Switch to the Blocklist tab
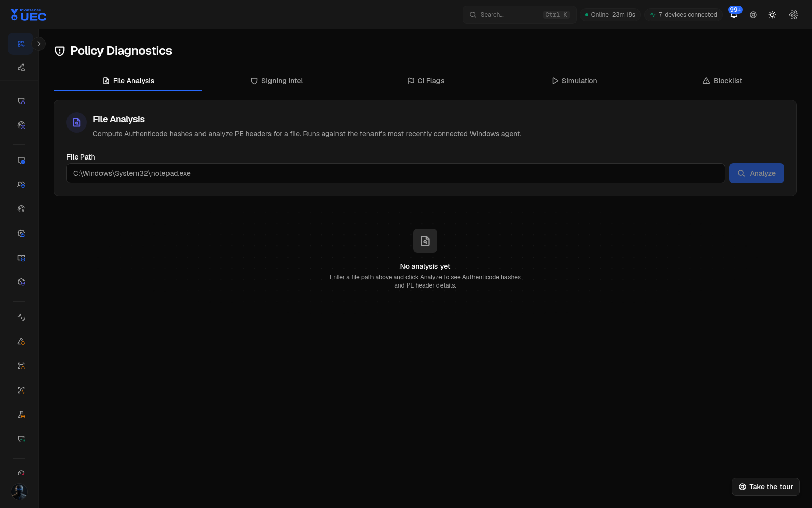 (723, 81)
